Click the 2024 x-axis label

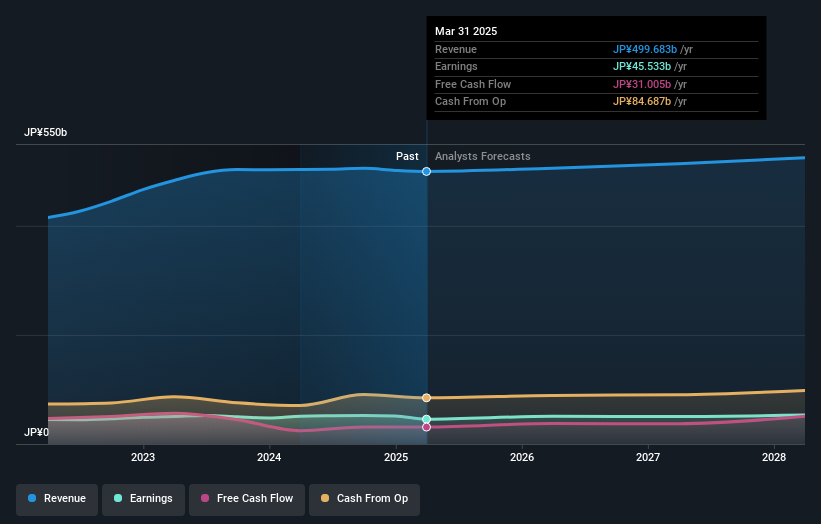click(269, 457)
